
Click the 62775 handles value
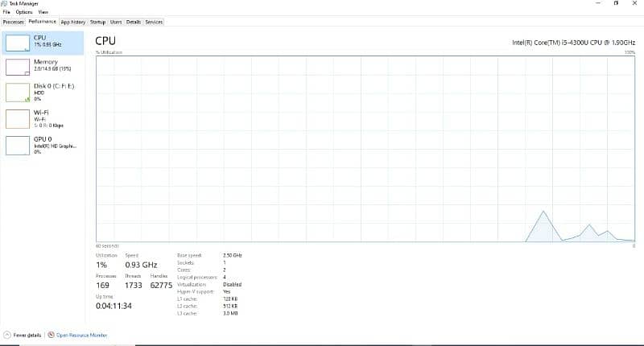coord(161,286)
